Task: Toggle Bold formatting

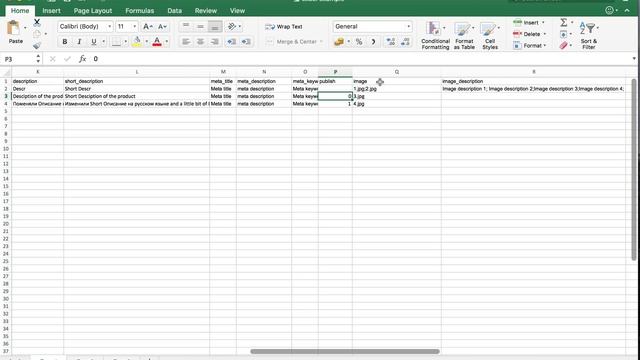Action: pyautogui.click(x=64, y=42)
